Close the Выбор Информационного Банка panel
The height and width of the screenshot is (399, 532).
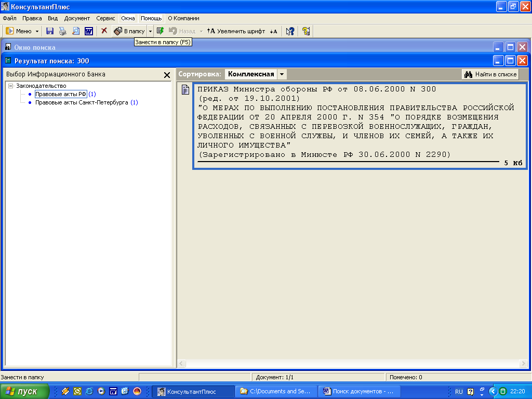pyautogui.click(x=167, y=75)
